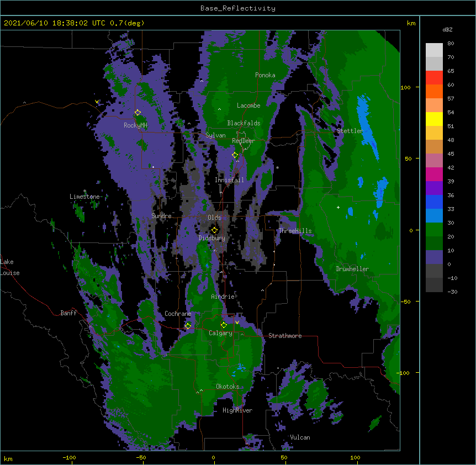Click the Lake Louise label

10,267
